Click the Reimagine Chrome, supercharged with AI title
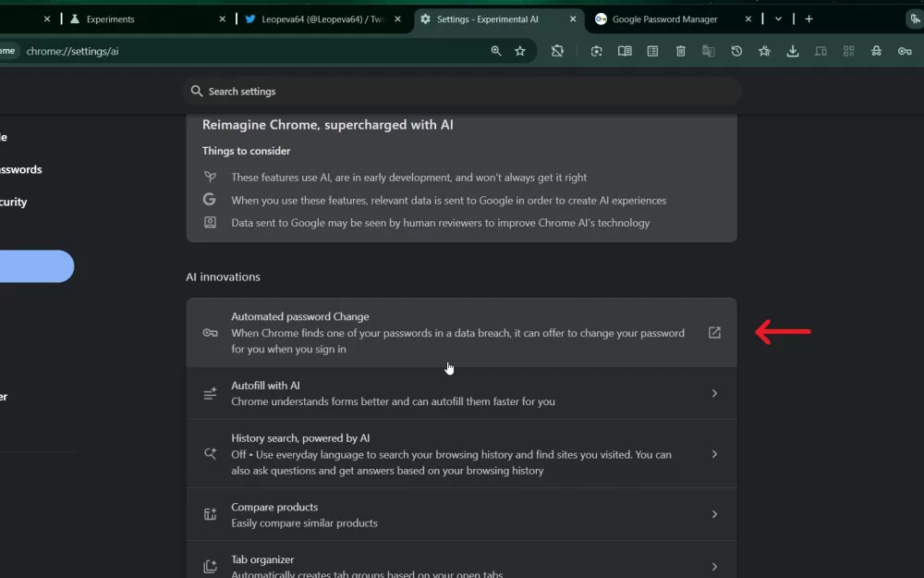This screenshot has height=578, width=924. [x=328, y=125]
